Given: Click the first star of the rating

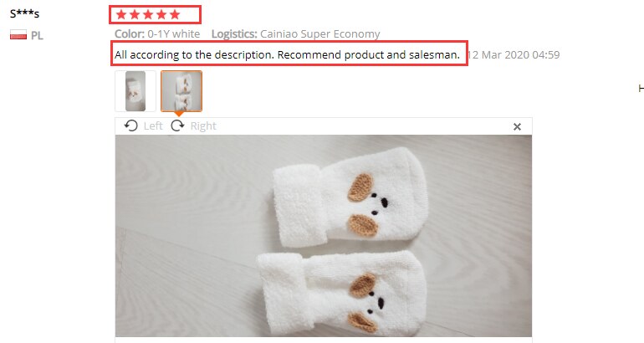Looking at the screenshot, I should [121, 15].
